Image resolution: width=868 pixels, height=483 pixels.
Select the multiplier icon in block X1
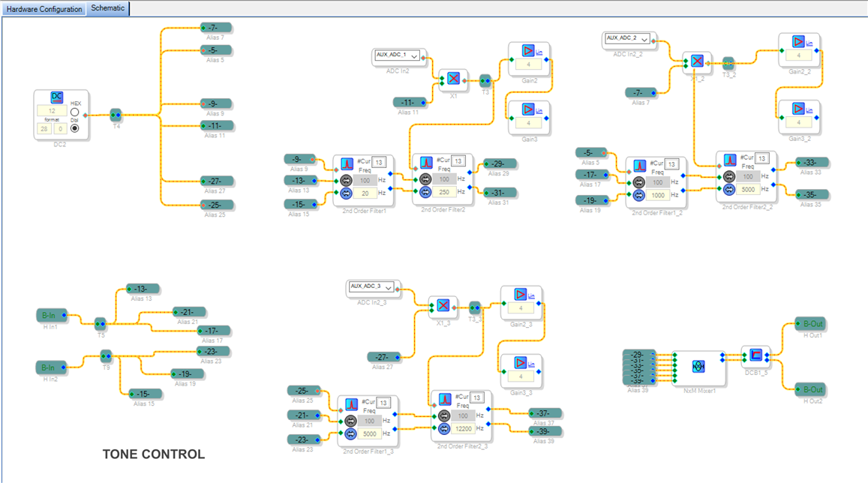click(453, 79)
